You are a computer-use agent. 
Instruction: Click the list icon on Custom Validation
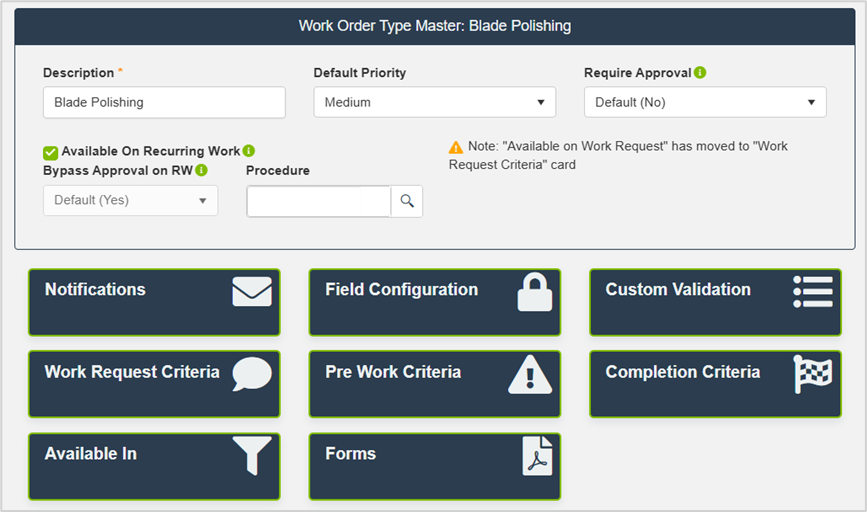812,292
